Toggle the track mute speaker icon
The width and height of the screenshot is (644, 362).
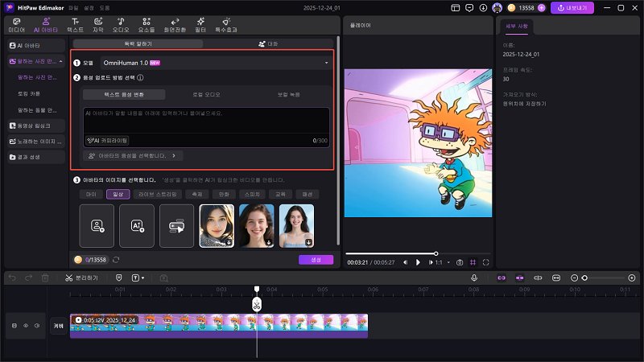[37, 326]
